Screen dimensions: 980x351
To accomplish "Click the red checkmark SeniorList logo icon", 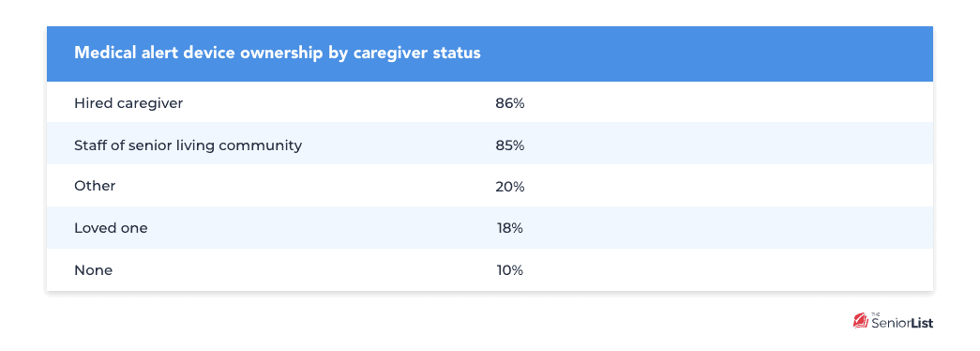I will click(861, 321).
